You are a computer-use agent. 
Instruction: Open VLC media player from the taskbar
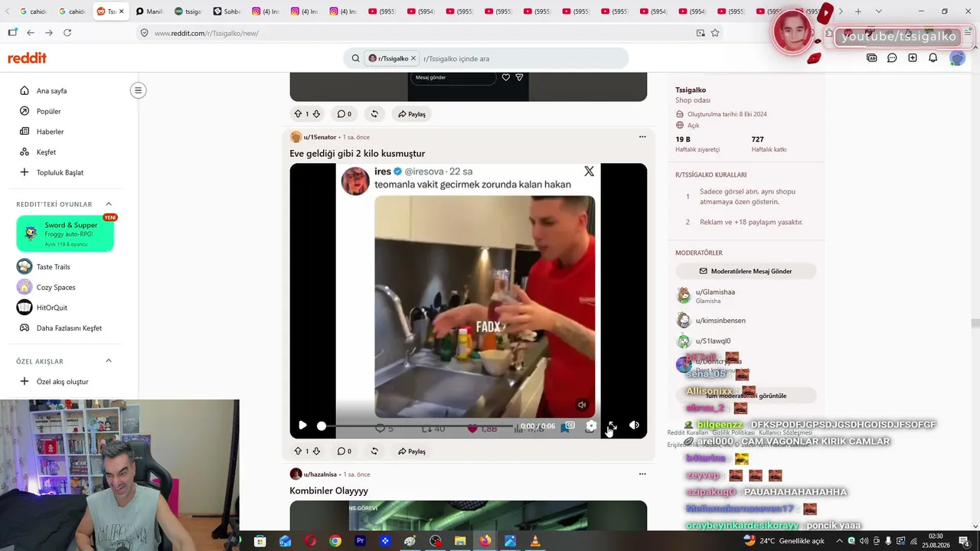535,541
